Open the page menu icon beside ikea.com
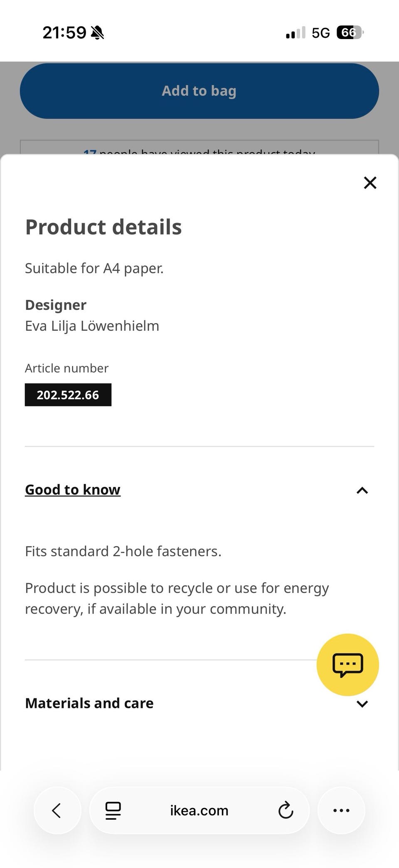The image size is (399, 868). click(x=113, y=810)
